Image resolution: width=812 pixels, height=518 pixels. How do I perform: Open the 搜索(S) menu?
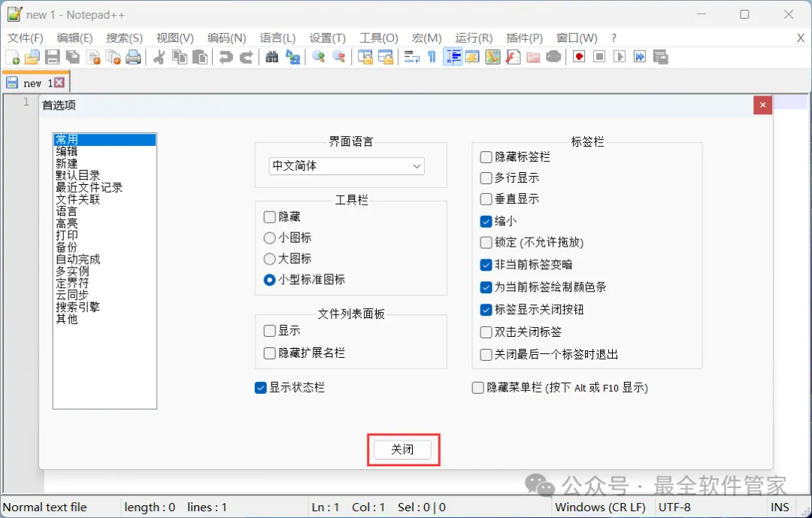pos(124,38)
